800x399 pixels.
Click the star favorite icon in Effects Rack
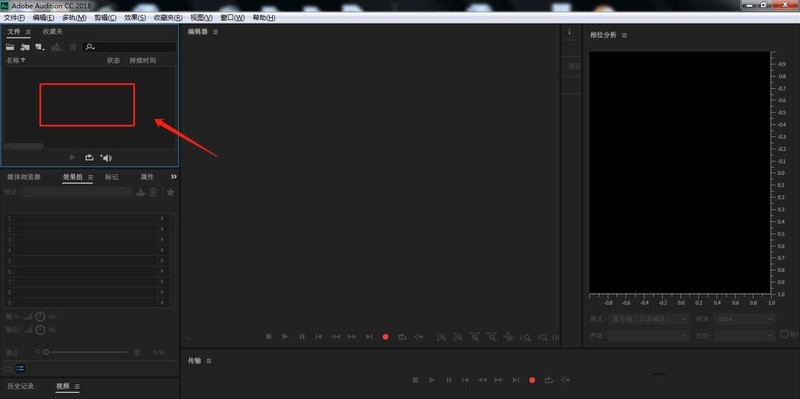(170, 192)
